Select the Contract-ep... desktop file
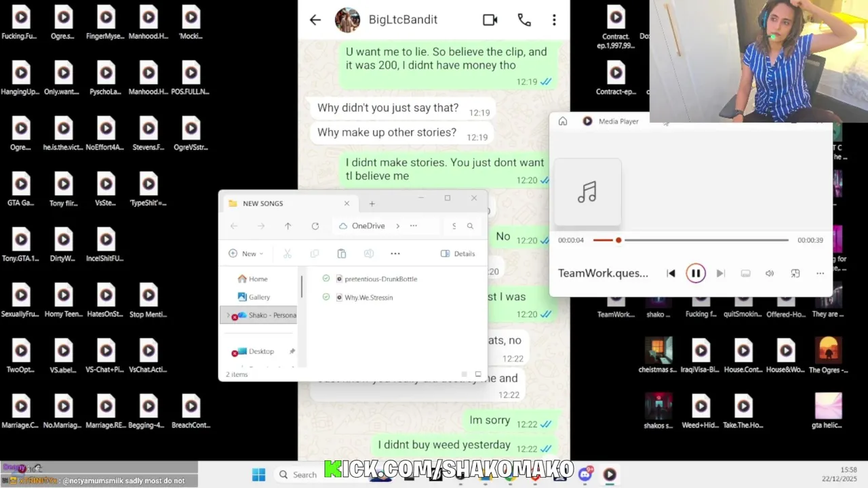 pos(616,79)
